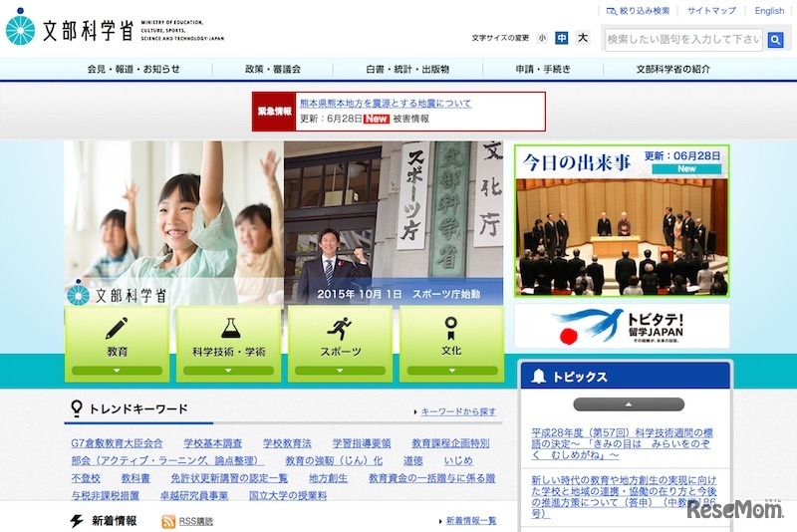The width and height of the screenshot is (797, 532).
Task: Click the RSS購読 link
Action: (x=195, y=521)
